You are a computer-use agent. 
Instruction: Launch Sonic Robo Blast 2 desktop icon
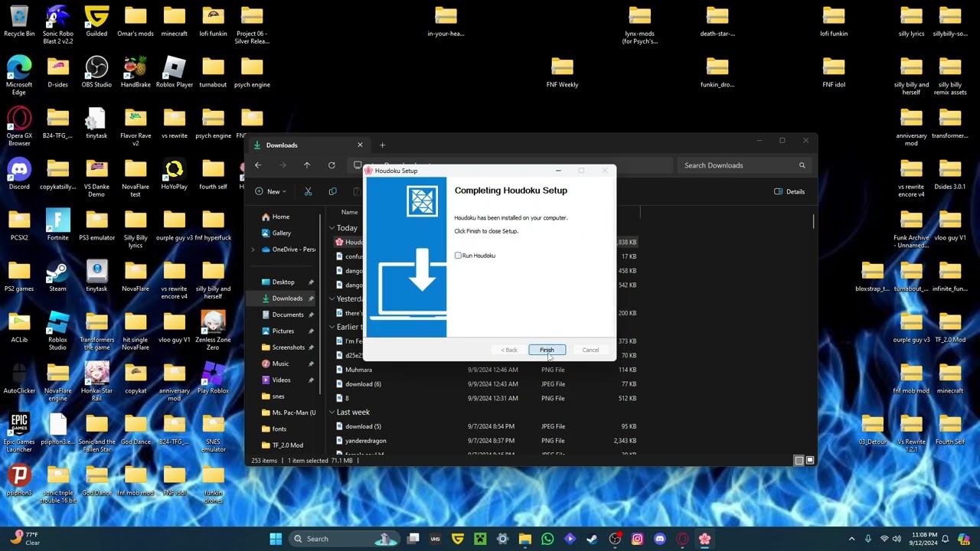58,24
